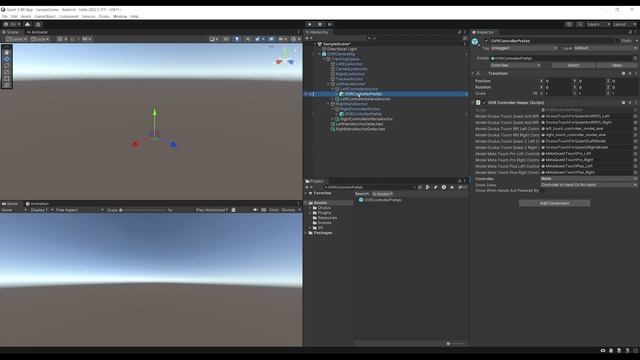
Task: Open the Window menu
Action: point(120,16)
